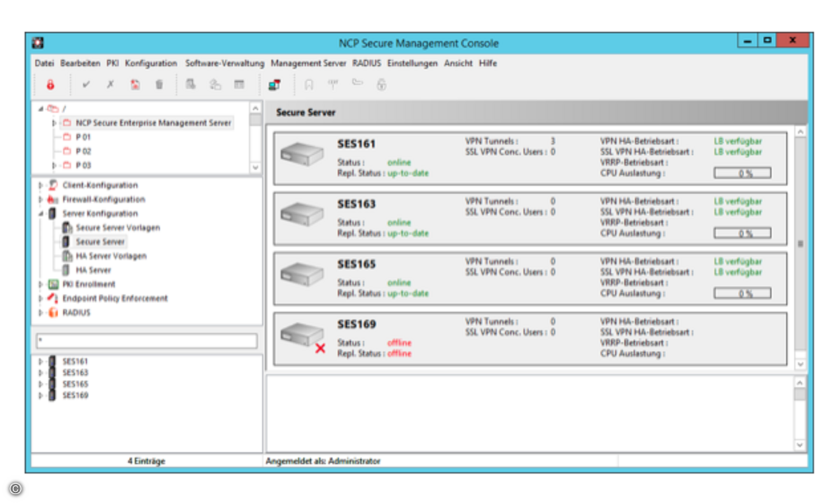Open the PKI menu
This screenshot has width=840, height=504.
(x=113, y=63)
